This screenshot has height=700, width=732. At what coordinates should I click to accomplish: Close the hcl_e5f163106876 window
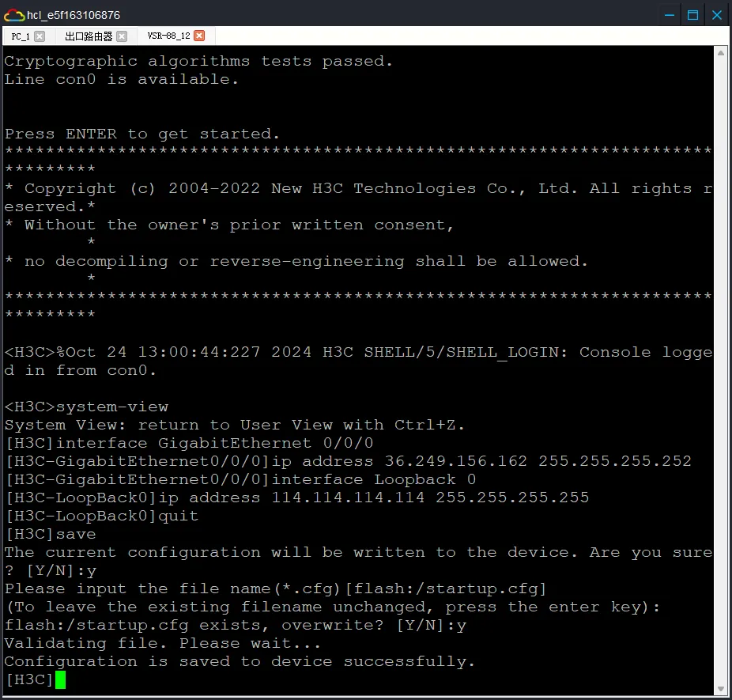tap(717, 15)
